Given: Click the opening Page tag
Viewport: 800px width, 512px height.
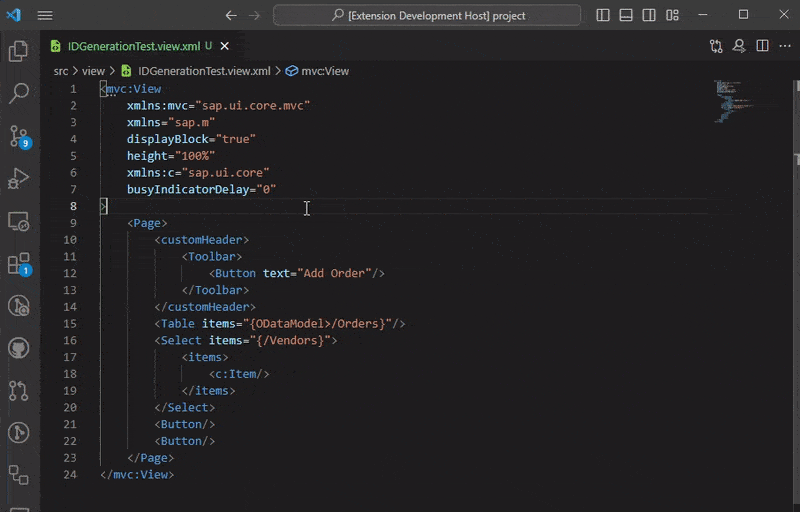Looking at the screenshot, I should tap(147, 223).
